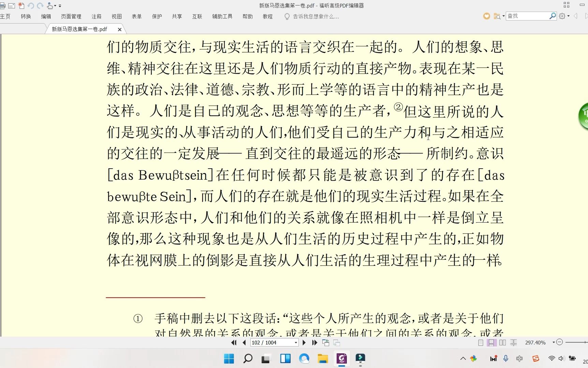Go to the last page
Viewport: 588px width, 368px height.
[x=314, y=342]
